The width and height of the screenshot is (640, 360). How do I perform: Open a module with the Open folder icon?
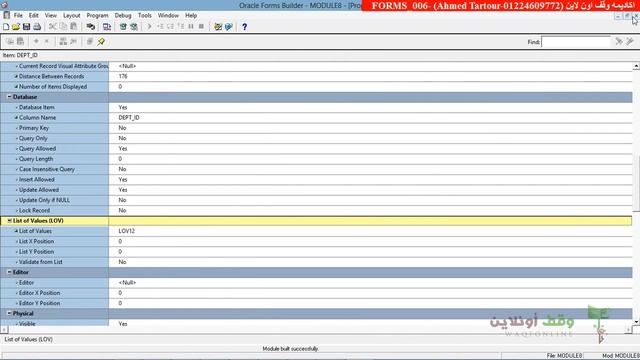click(x=16, y=27)
